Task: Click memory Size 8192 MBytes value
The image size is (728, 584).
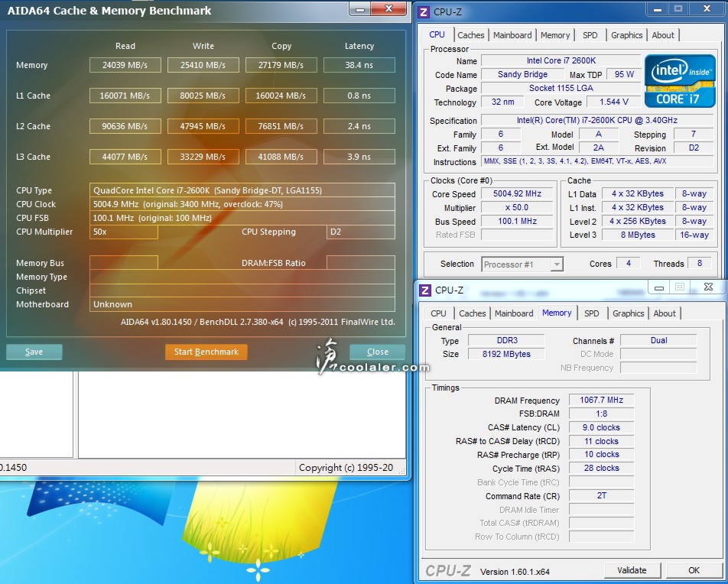Action: pos(506,354)
